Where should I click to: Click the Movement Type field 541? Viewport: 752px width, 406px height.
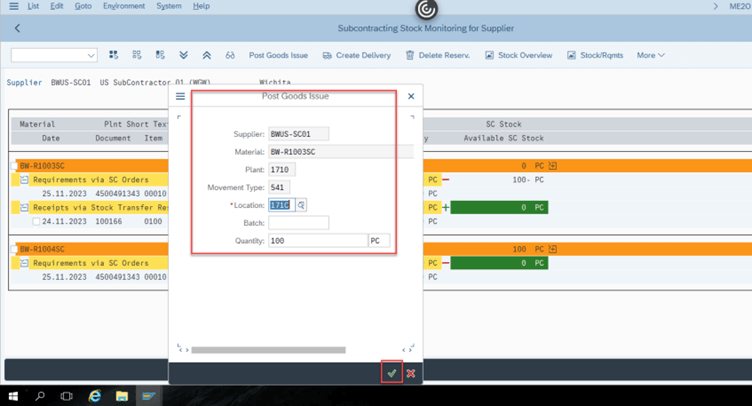click(x=279, y=187)
